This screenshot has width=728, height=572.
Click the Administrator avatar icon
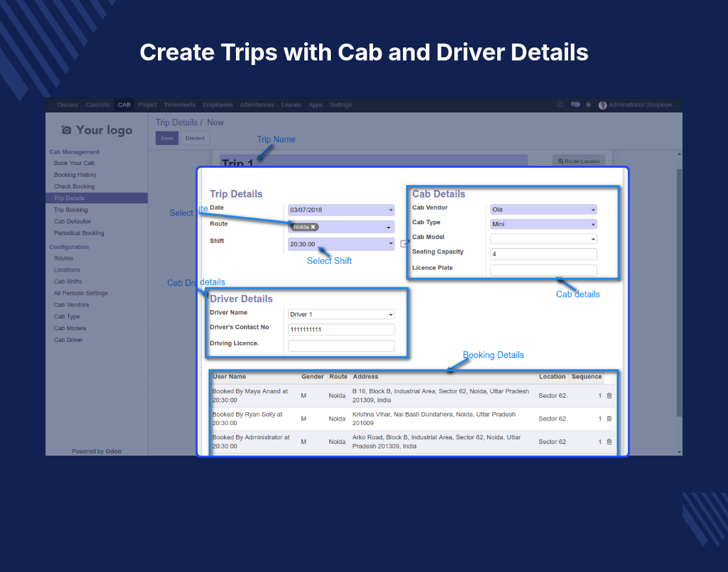point(603,105)
